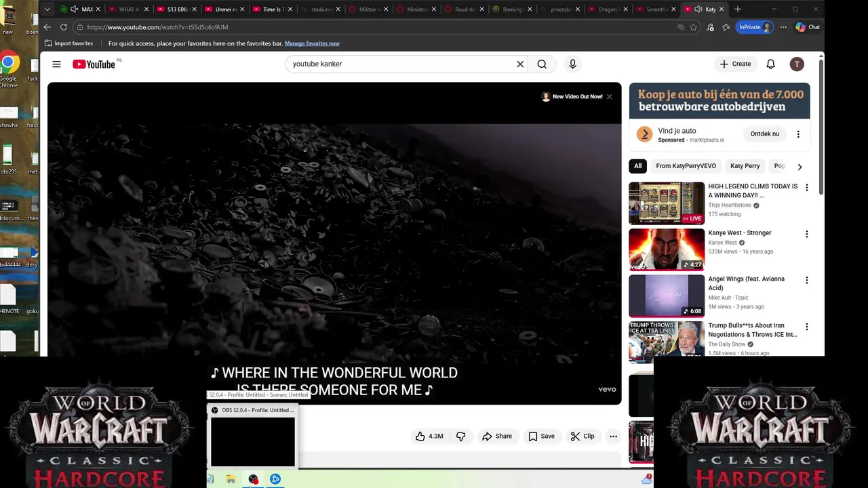Save the video to a playlist
Viewport: 868px width, 488px height.
click(x=541, y=436)
